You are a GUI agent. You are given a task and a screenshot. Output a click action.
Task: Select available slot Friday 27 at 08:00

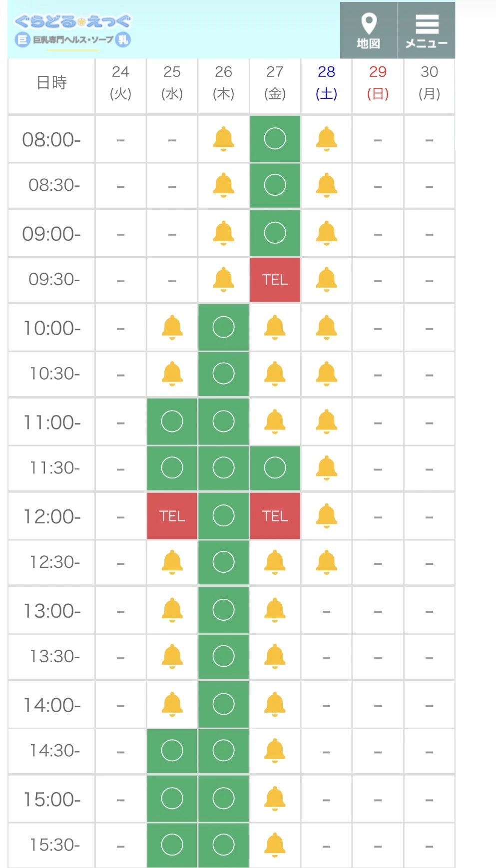pos(275,138)
